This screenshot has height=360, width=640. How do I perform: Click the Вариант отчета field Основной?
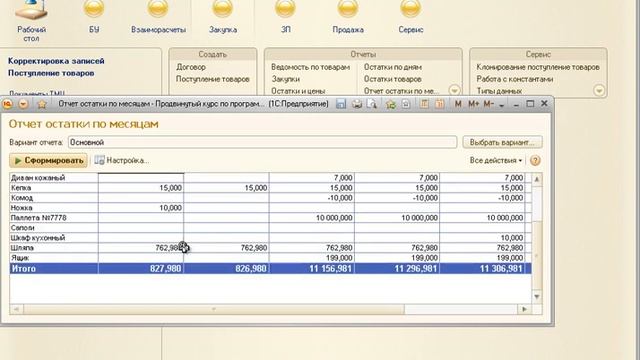(262, 142)
